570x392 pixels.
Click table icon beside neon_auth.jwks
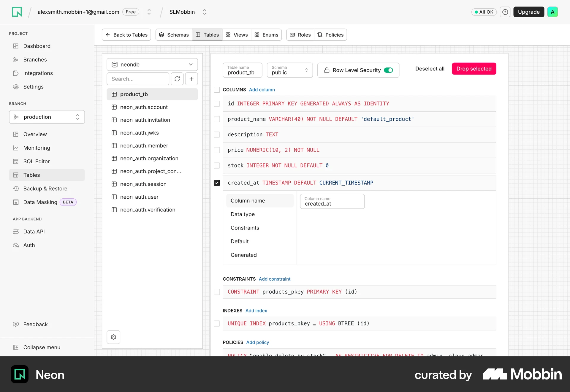tap(114, 133)
